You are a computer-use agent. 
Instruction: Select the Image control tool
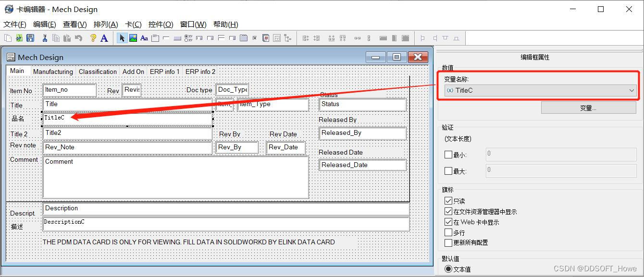point(133,38)
